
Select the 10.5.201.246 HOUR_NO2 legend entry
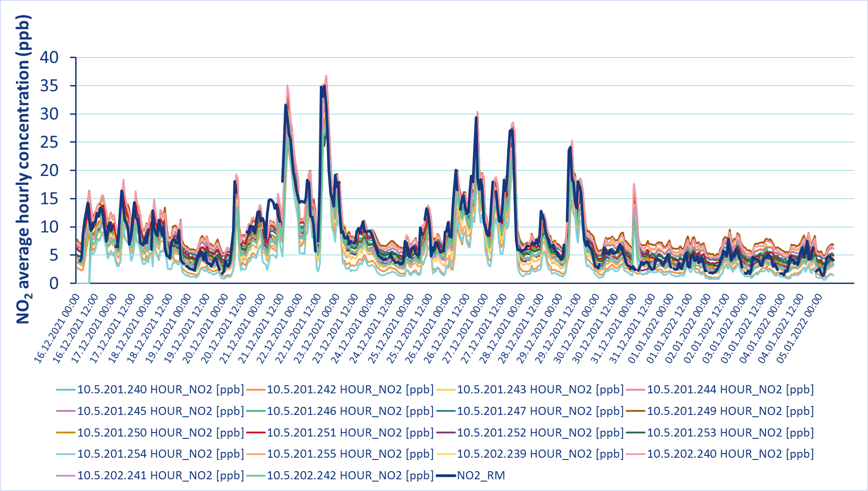coord(350,411)
